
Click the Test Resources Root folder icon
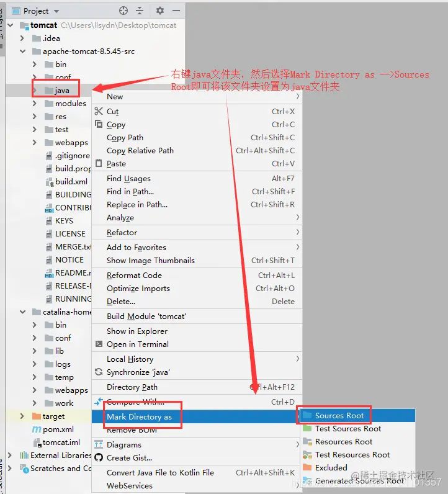pyautogui.click(x=307, y=455)
